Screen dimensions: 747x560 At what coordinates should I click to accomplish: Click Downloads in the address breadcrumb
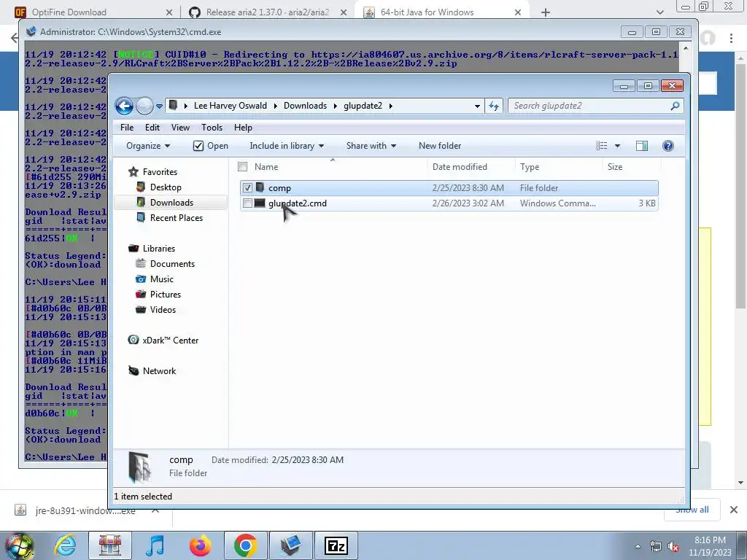pos(305,106)
